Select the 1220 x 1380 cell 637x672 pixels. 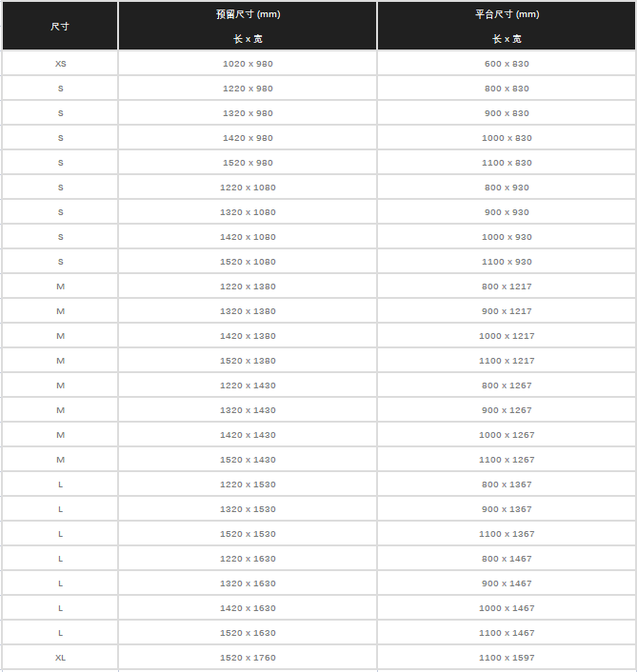click(248, 287)
